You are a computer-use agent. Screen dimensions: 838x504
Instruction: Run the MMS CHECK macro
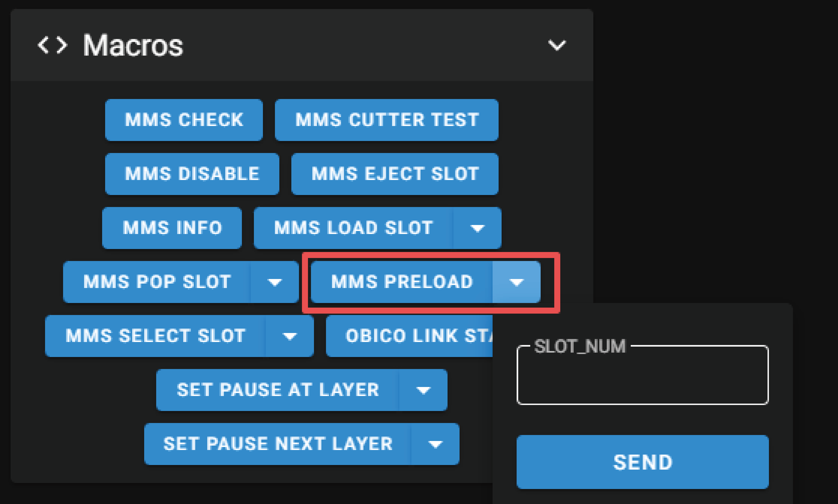(x=184, y=120)
